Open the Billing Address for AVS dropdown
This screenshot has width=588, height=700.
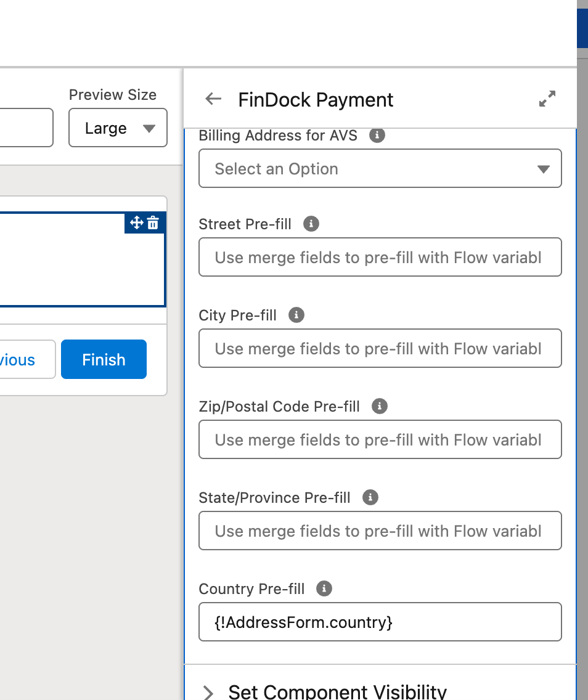[380, 168]
